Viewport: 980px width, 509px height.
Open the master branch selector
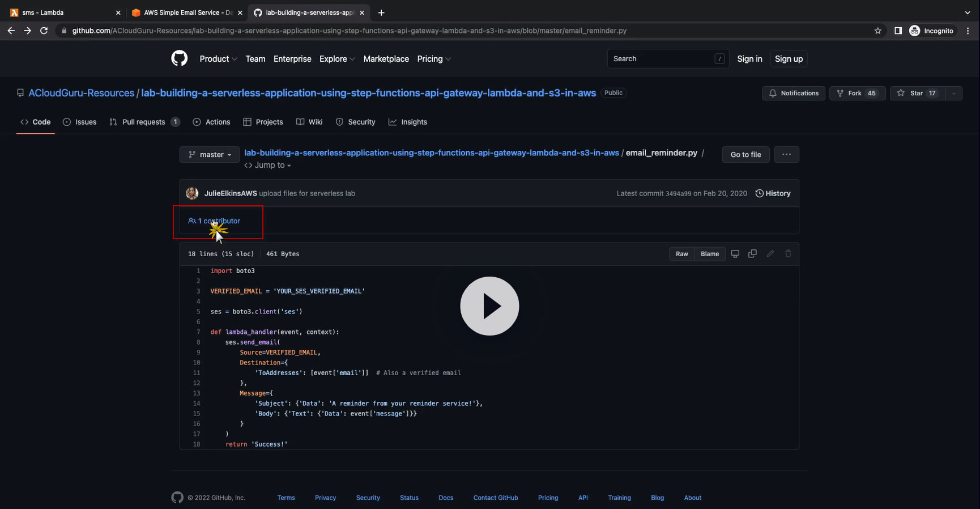pyautogui.click(x=210, y=154)
